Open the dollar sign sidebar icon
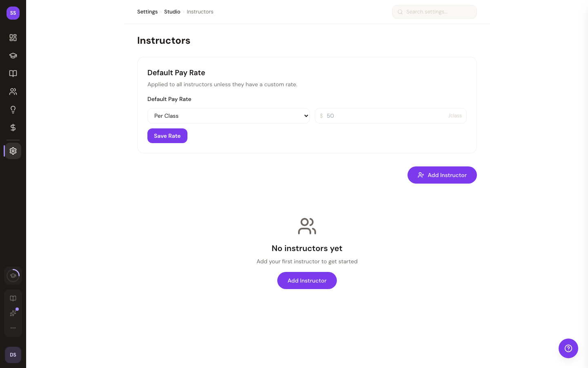 [x=13, y=128]
